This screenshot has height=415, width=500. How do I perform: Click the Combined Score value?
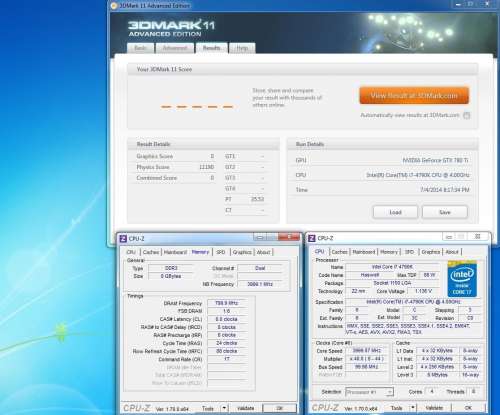tap(212, 178)
